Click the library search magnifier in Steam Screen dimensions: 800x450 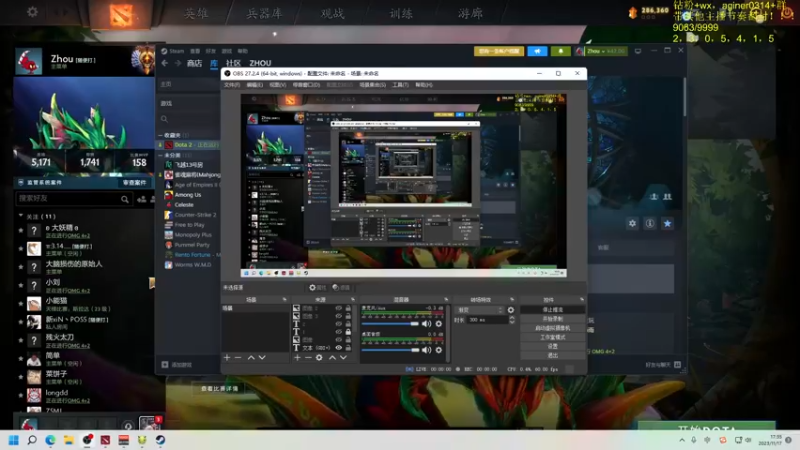pos(164,119)
